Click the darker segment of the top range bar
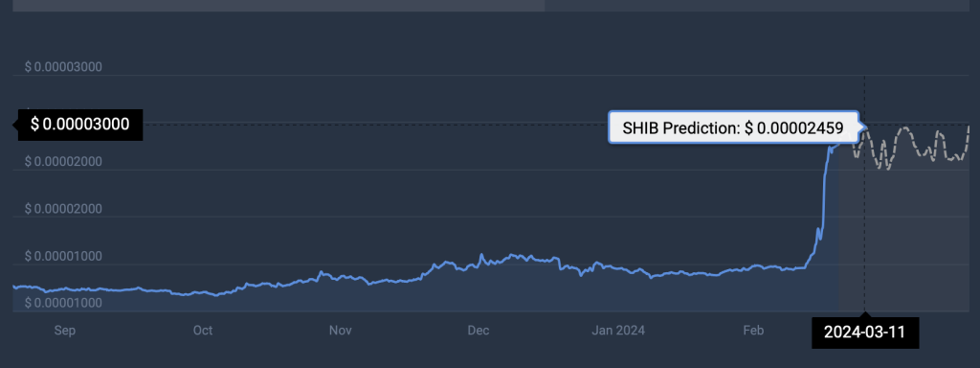Viewport: 980px width, 368px height. coord(756,5)
